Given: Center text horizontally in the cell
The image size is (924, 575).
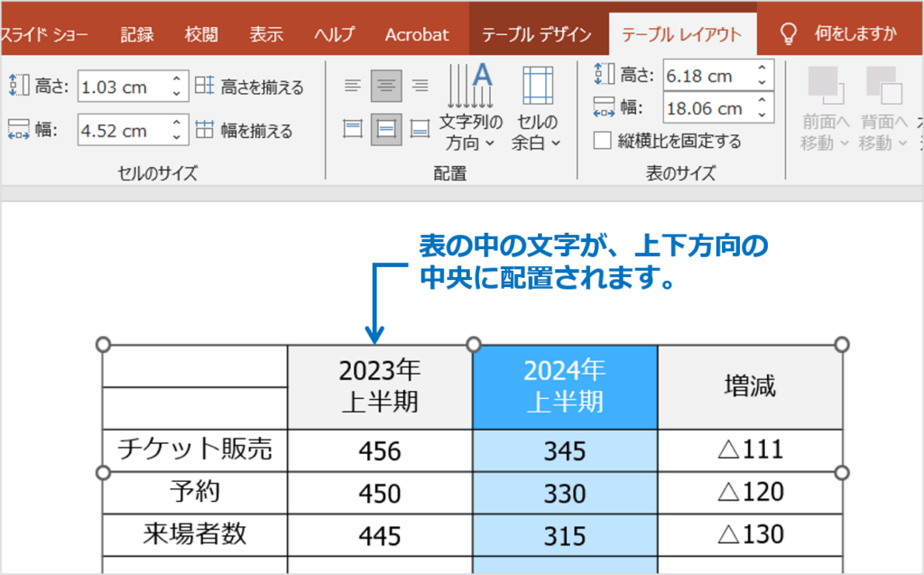Looking at the screenshot, I should click(386, 86).
